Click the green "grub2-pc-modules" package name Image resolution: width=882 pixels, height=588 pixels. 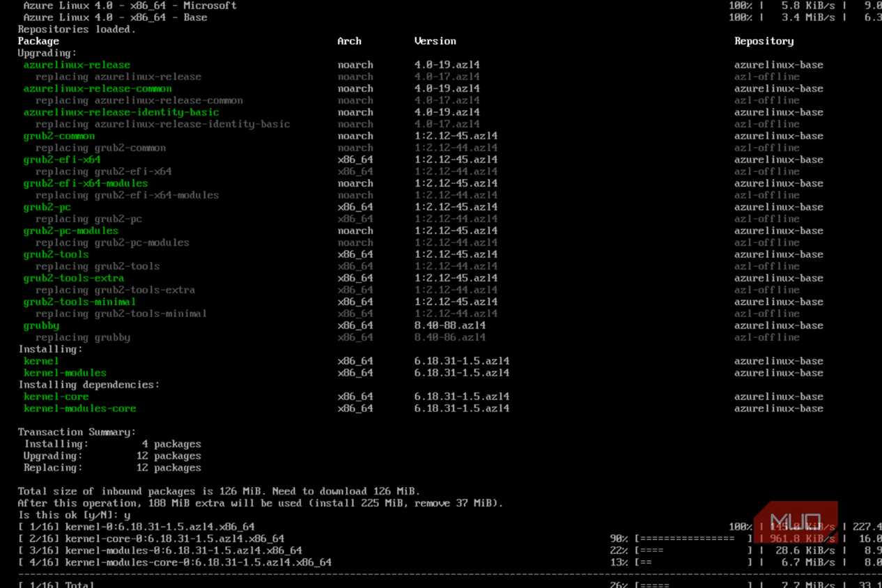71,231
